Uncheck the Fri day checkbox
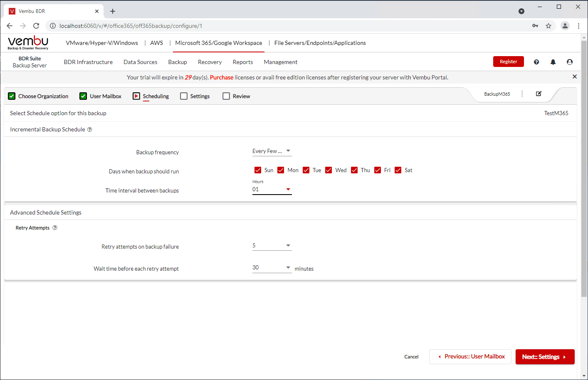This screenshot has height=380, width=588. point(378,170)
